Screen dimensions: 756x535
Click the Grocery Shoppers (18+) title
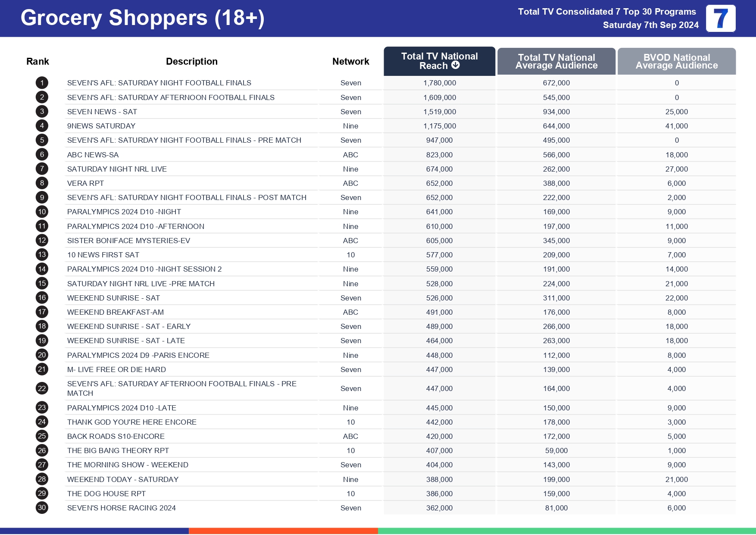click(x=142, y=18)
